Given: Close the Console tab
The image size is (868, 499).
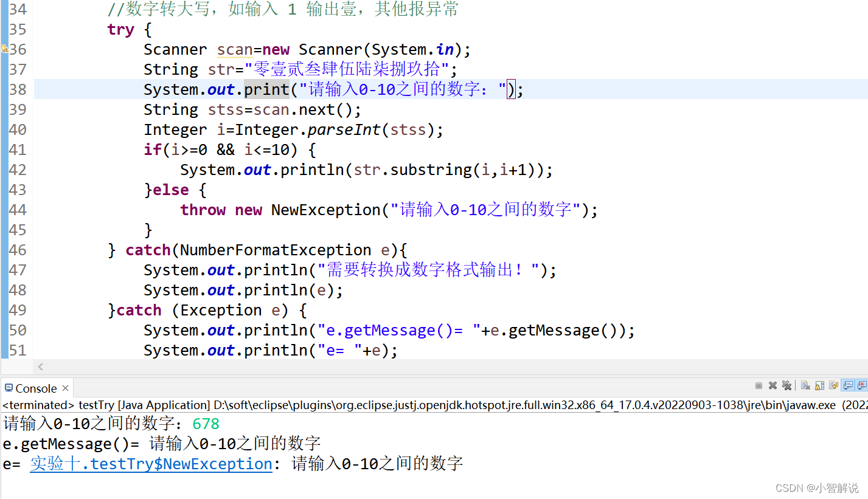Looking at the screenshot, I should pyautogui.click(x=66, y=388).
